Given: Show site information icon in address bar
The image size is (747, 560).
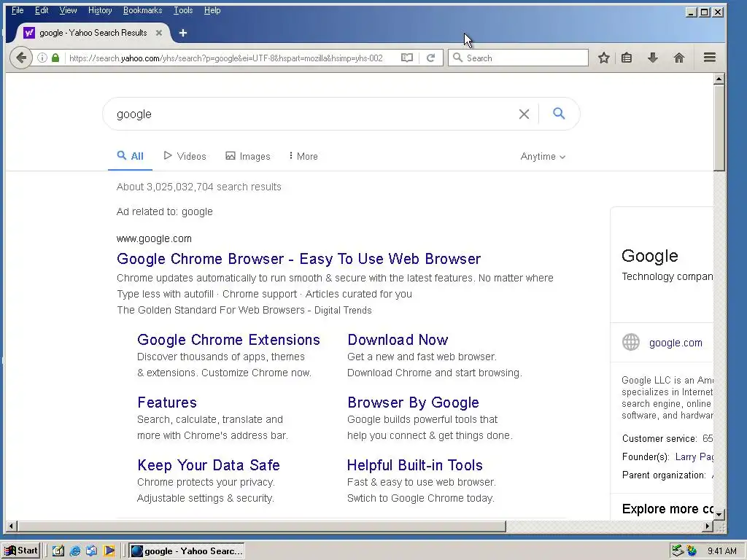Looking at the screenshot, I should pyautogui.click(x=42, y=58).
